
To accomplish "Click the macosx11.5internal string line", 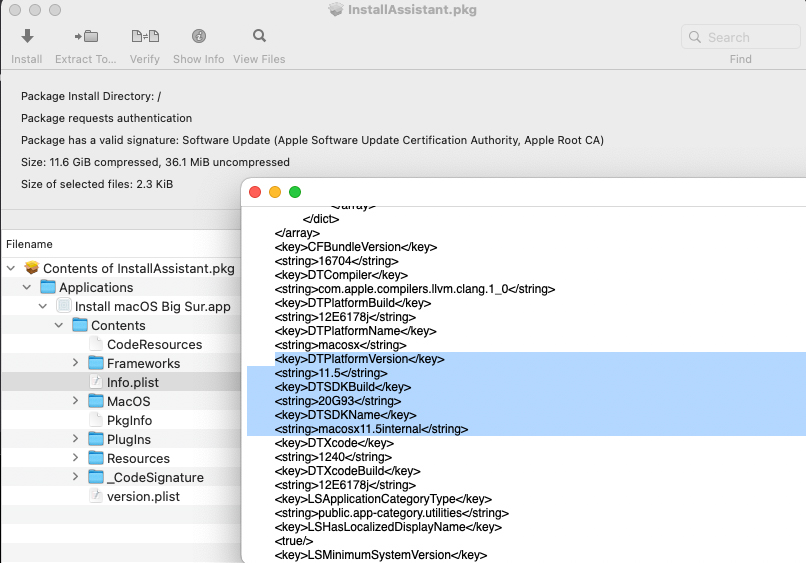I will (x=371, y=429).
